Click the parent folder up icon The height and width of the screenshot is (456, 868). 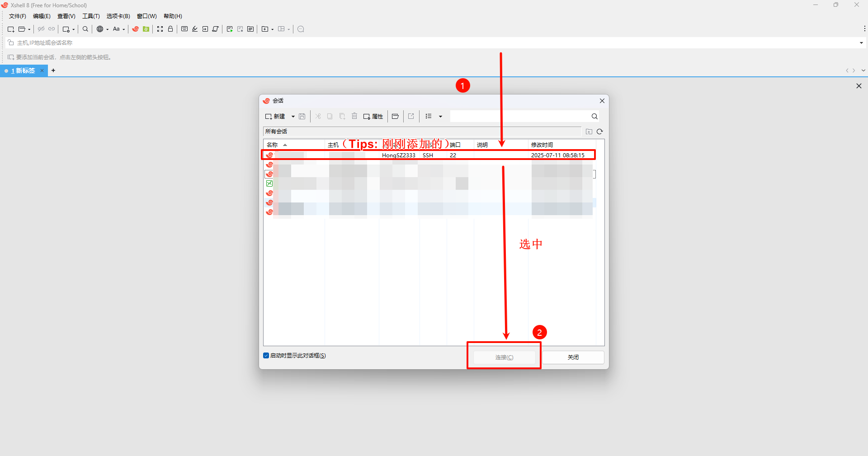coord(589,132)
